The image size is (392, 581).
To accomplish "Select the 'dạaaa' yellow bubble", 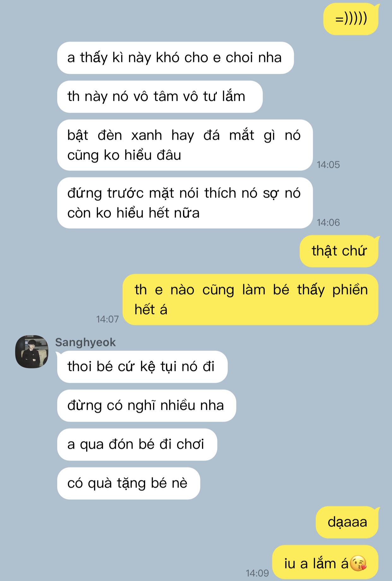I will pyautogui.click(x=347, y=522).
